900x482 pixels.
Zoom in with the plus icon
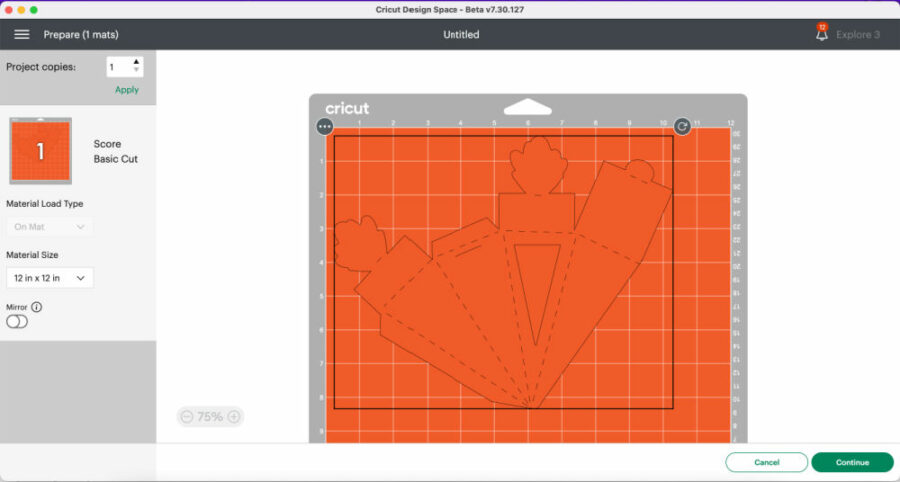(234, 417)
